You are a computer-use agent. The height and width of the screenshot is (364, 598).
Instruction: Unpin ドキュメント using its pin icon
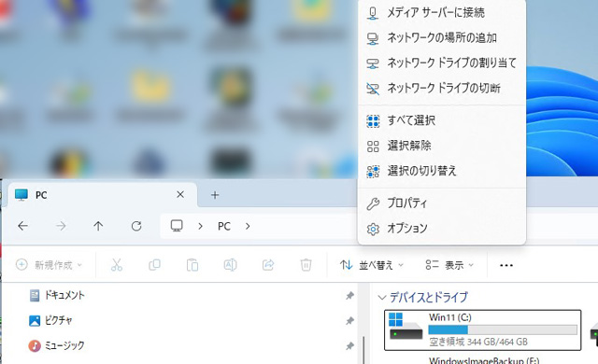click(349, 296)
